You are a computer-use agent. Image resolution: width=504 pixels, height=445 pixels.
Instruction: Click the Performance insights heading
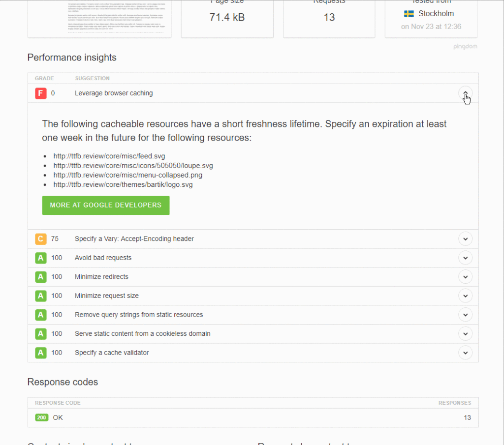click(72, 58)
